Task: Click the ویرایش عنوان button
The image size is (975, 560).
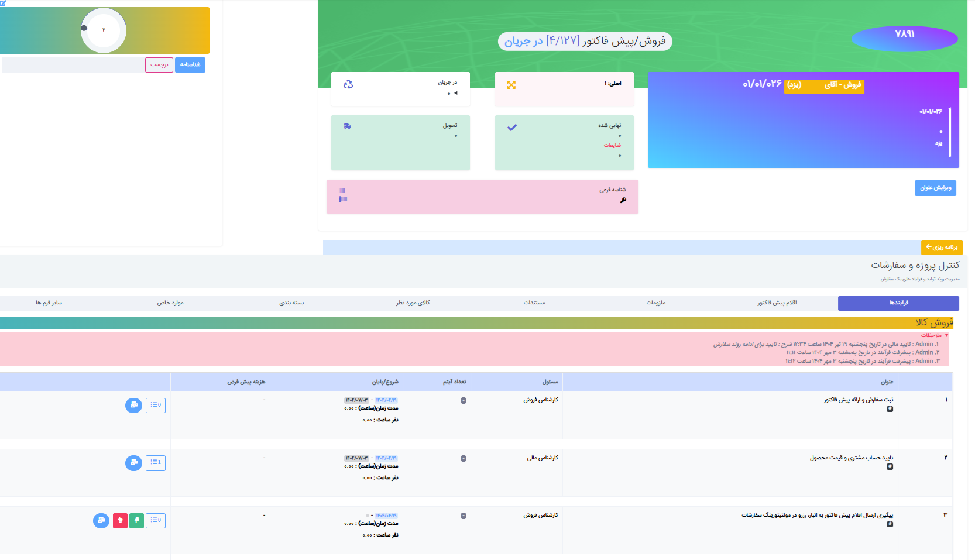Action: coord(935,188)
